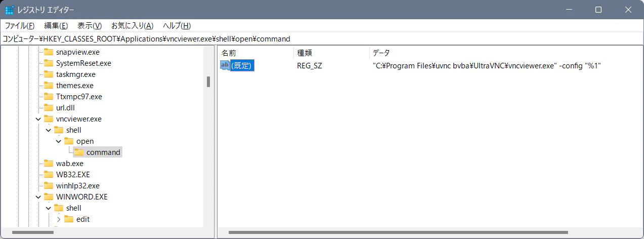This screenshot has height=239, width=644.
Task: Collapse the vncviewer.exe tree node
Action: [38, 119]
